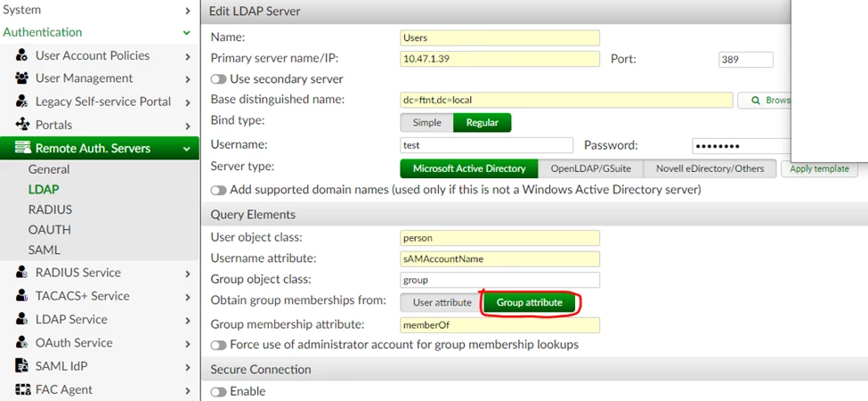
Task: Click the TACACS+ Service icon
Action: pyautogui.click(x=21, y=296)
